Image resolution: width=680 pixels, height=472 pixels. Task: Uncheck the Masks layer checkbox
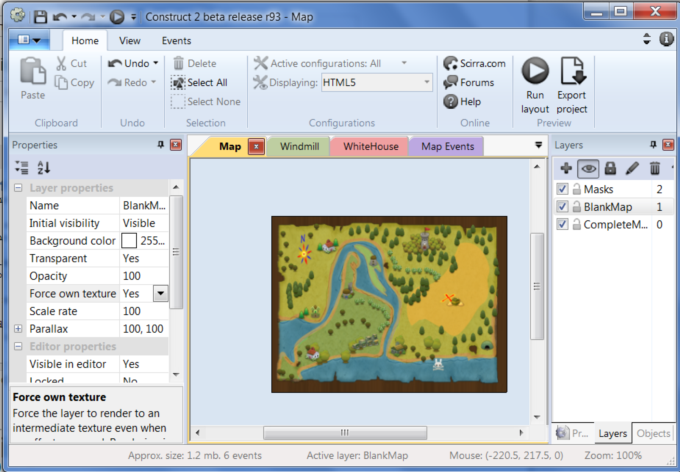click(562, 189)
